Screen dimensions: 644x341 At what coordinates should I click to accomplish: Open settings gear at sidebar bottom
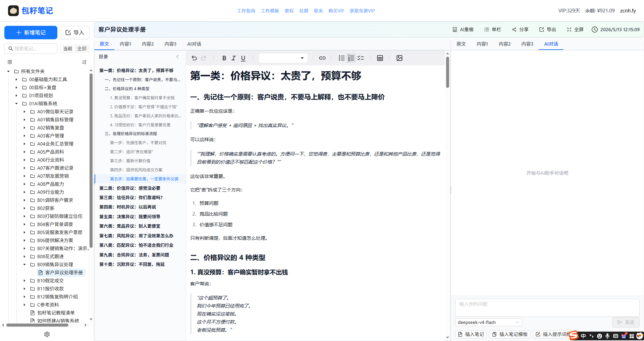[x=47, y=334]
